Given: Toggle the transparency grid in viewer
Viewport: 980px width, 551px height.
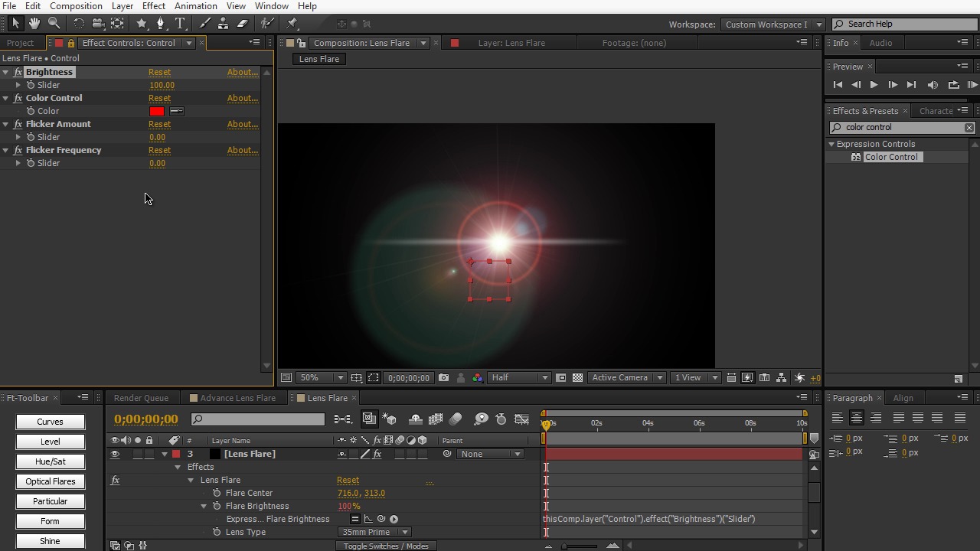Looking at the screenshot, I should click(x=578, y=378).
